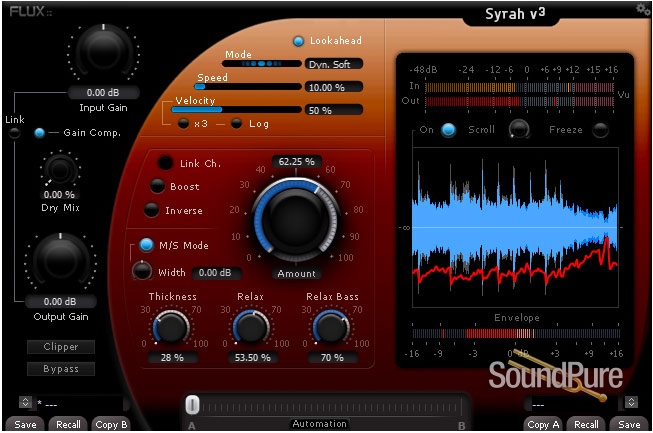This screenshot has height=433, width=653.
Task: Toggle the Lookahead LED
Action: tap(298, 41)
